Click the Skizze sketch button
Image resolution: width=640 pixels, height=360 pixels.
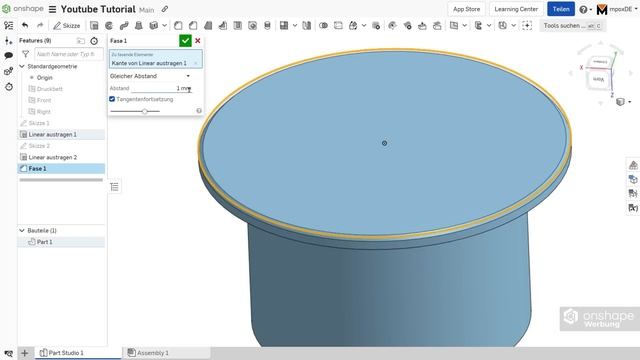(x=67, y=26)
